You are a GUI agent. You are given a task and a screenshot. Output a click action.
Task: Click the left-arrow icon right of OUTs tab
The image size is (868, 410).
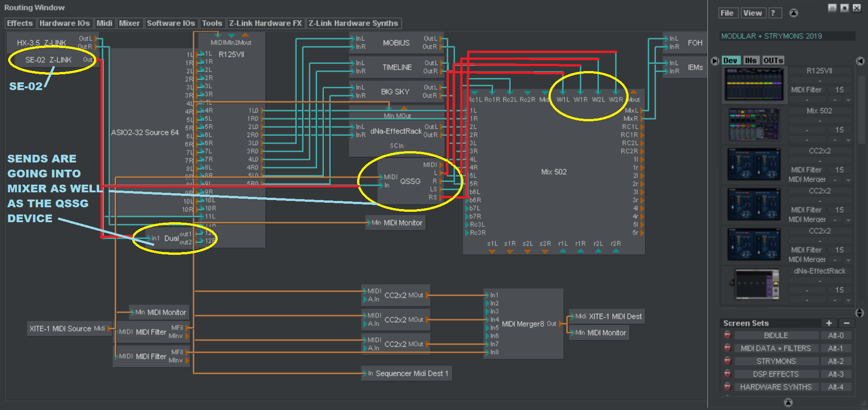(x=860, y=61)
